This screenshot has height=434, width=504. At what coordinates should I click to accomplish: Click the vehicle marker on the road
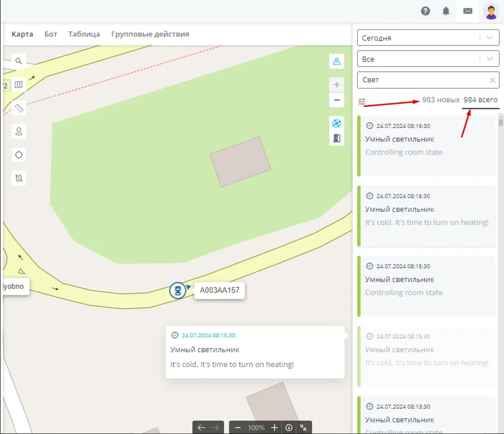[x=178, y=290]
